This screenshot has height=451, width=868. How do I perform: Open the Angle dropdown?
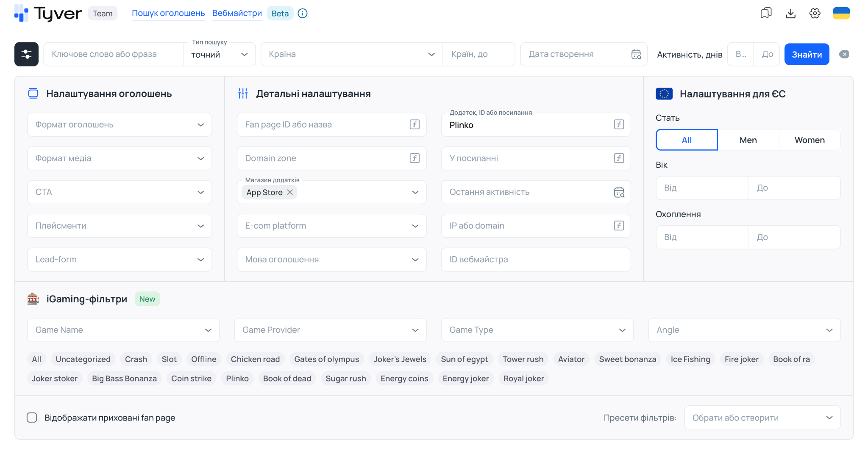[x=744, y=330]
